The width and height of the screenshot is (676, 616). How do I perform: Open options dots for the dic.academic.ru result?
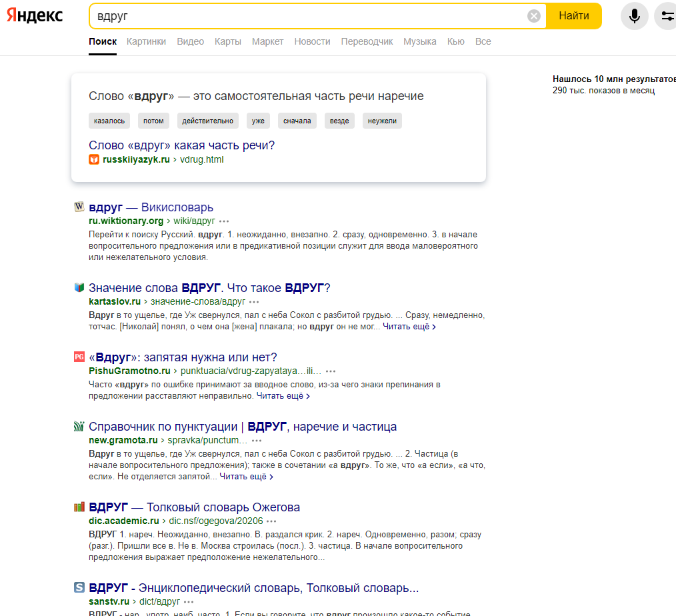pyautogui.click(x=271, y=521)
